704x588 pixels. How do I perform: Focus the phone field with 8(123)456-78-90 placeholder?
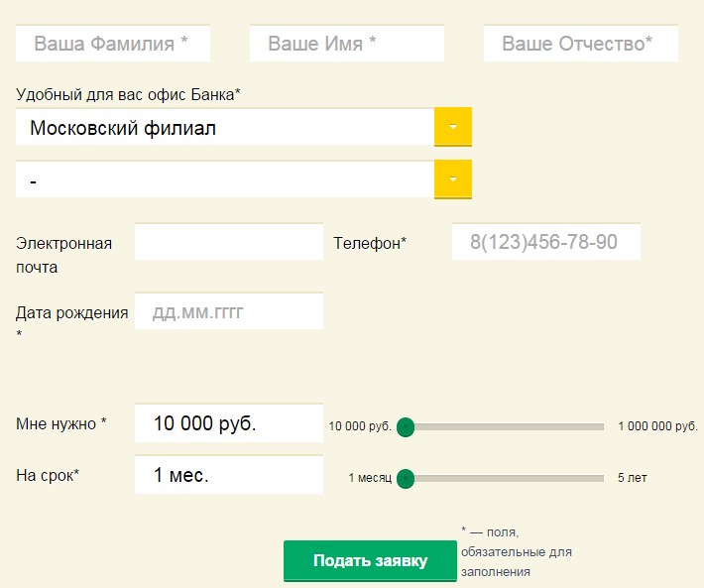pos(545,242)
